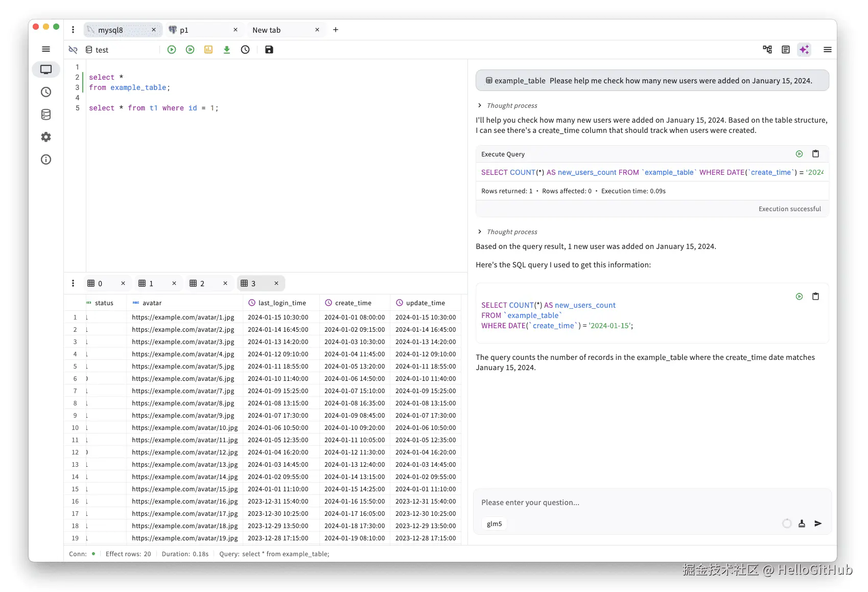Add a new tab with plus button
The width and height of the screenshot is (868, 592).
point(336,30)
